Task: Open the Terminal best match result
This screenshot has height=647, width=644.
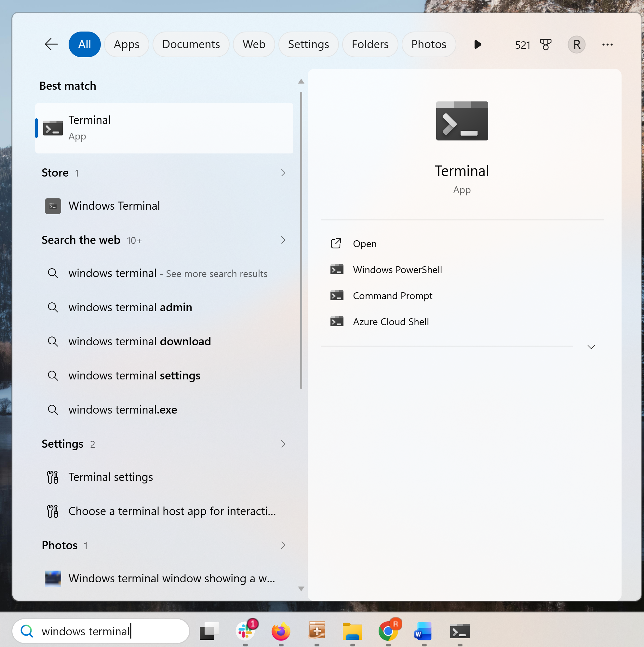Action: click(164, 128)
